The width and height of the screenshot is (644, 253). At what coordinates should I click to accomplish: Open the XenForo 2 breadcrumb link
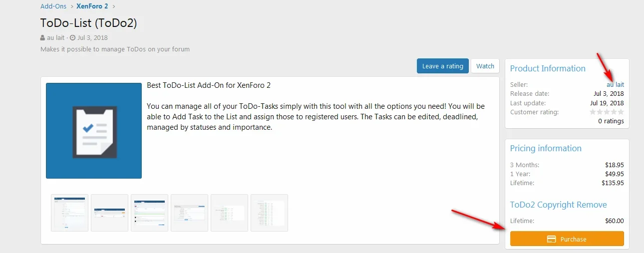pos(93,6)
